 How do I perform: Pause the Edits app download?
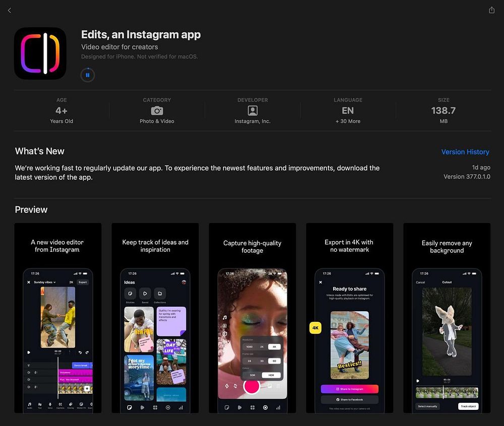pyautogui.click(x=87, y=75)
